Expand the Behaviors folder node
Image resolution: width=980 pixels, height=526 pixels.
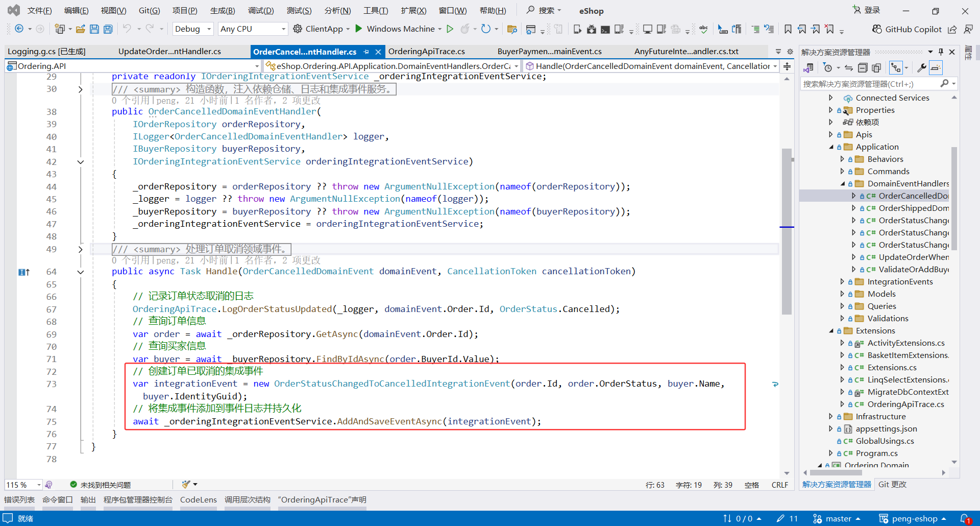point(843,159)
